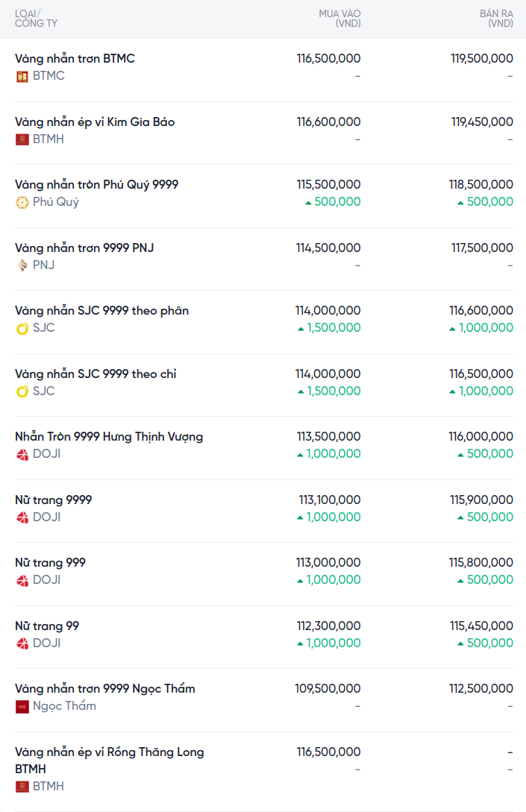The image size is (526, 812).
Task: Click the DOJI logo under Nữ trang 999
Action: click(22, 581)
